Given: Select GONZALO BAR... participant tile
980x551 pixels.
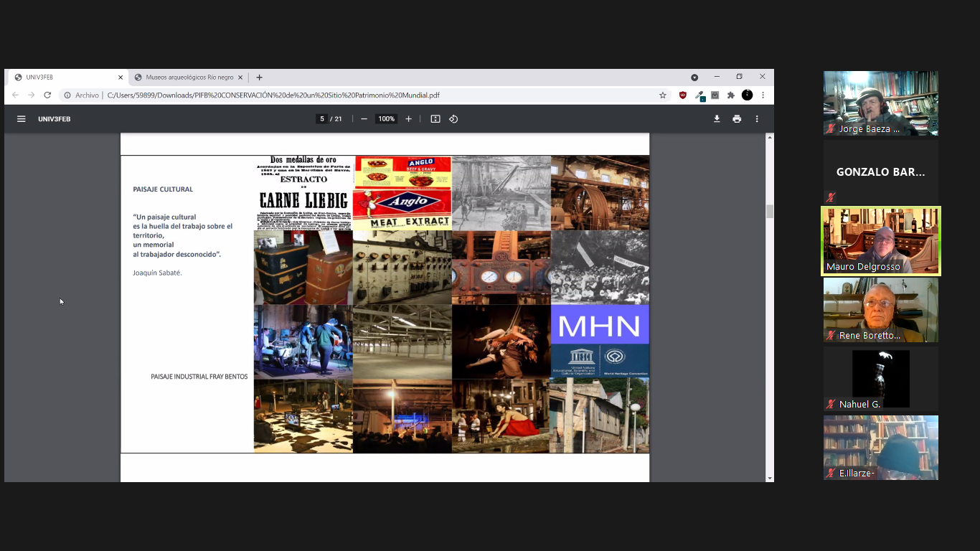Looking at the screenshot, I should (881, 172).
